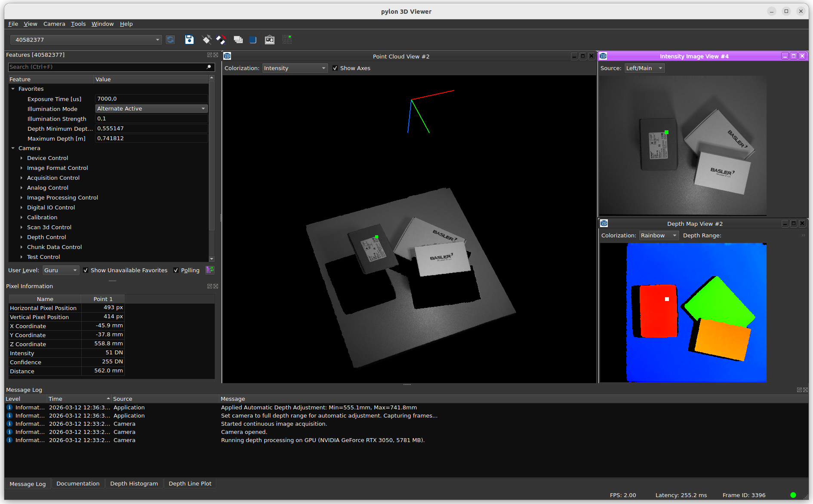The width and height of the screenshot is (813, 504).
Task: Open point cloud export via the grid icon
Action: (287, 40)
